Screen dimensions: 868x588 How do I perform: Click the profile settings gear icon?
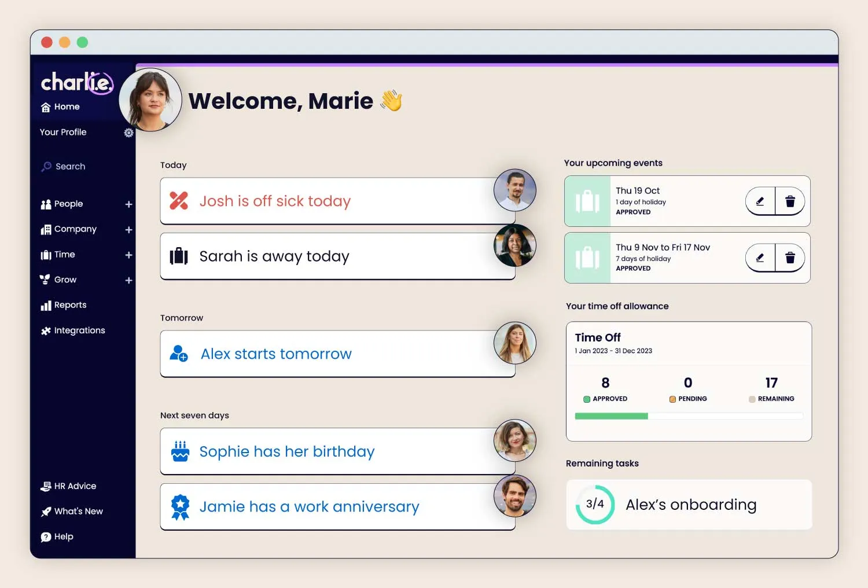pyautogui.click(x=128, y=133)
